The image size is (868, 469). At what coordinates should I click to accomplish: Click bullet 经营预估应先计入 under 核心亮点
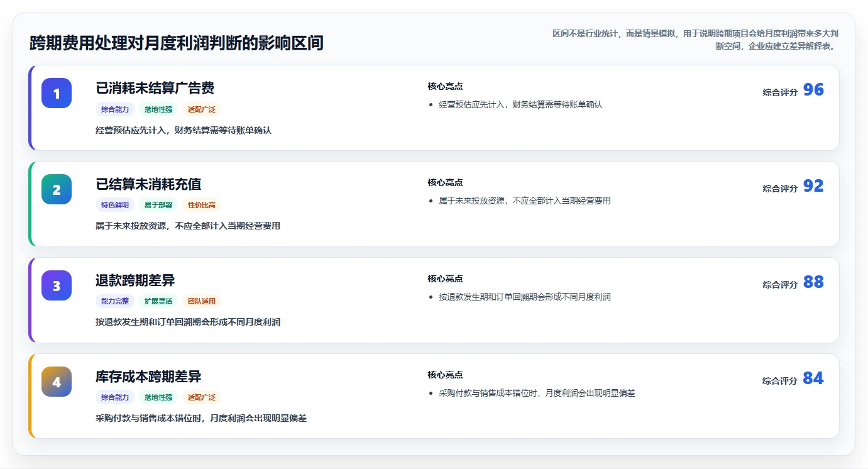[x=520, y=104]
